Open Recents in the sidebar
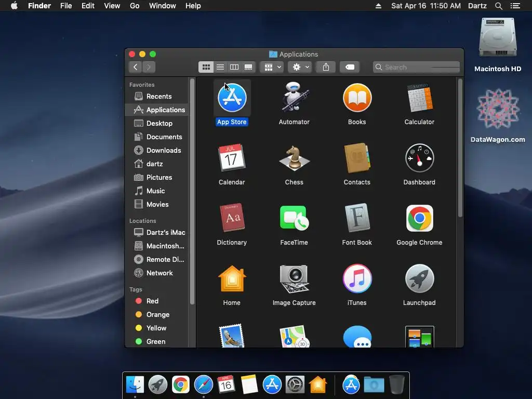The width and height of the screenshot is (532, 399). point(156,96)
